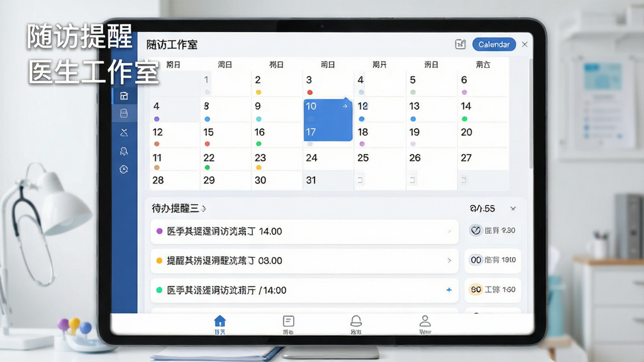
Task: Click the blue Calendar button
Action: (494, 45)
